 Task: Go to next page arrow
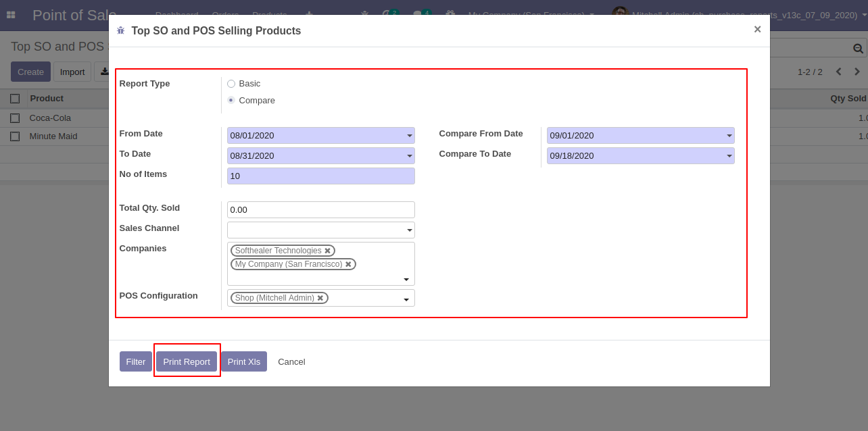857,72
